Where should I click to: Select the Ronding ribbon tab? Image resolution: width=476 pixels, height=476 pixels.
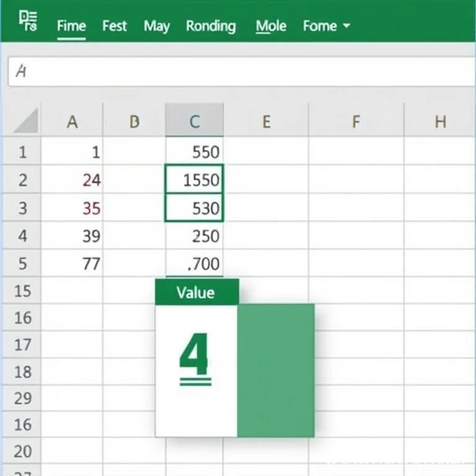(x=211, y=26)
